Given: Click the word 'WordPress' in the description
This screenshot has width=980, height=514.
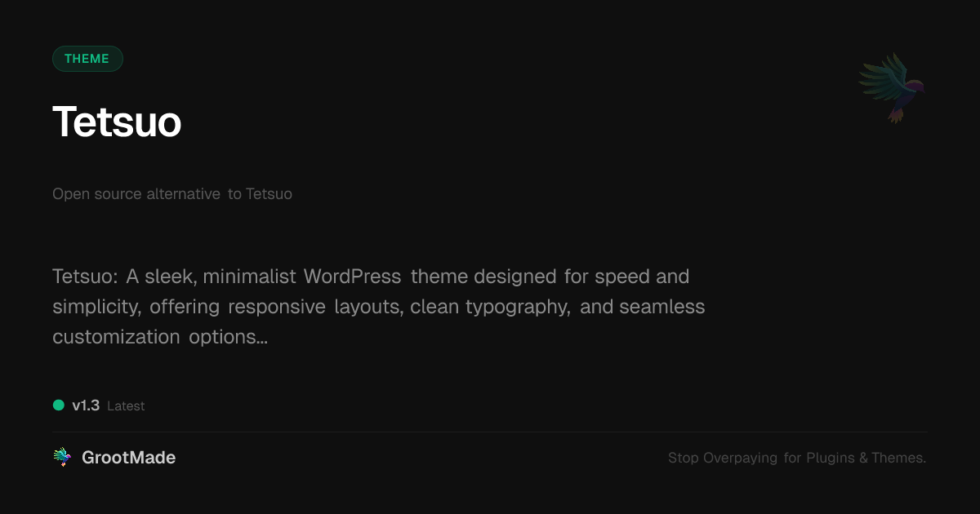Looking at the screenshot, I should coord(352,277).
